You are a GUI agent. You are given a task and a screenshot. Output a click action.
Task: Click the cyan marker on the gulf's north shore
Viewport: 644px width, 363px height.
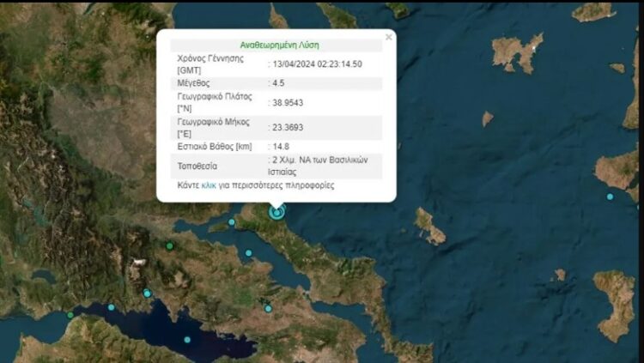pos(111,307)
